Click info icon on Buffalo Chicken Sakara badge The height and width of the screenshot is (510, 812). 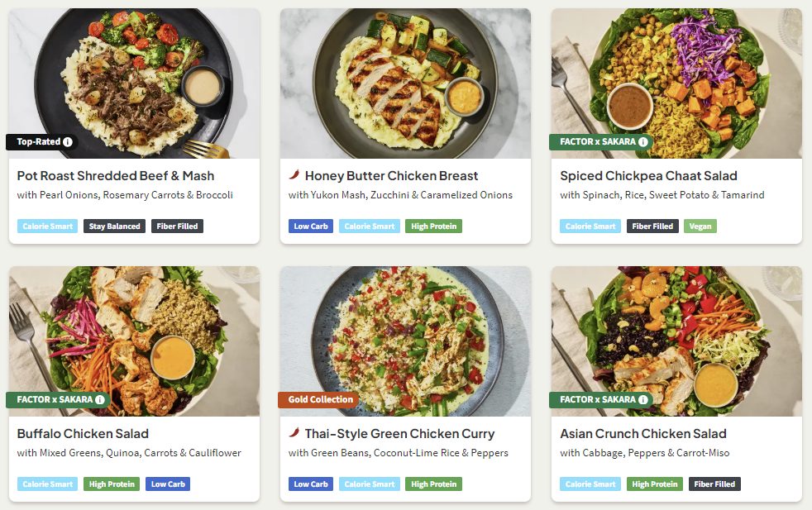[x=101, y=400]
